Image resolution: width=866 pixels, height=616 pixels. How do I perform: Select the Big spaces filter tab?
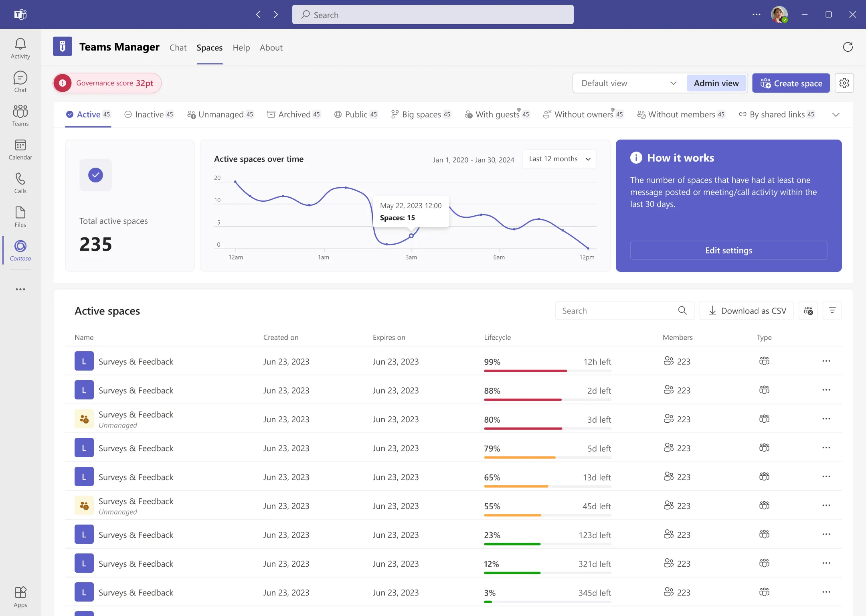coord(421,114)
